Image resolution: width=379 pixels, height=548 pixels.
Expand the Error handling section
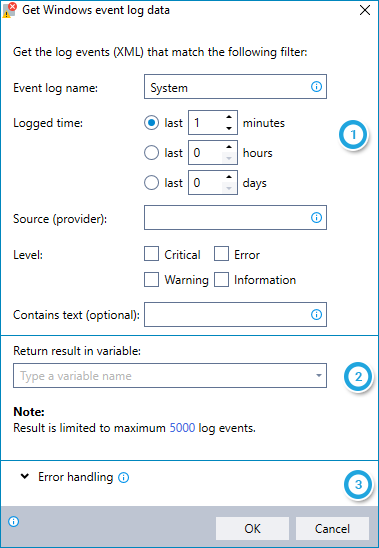(x=25, y=476)
